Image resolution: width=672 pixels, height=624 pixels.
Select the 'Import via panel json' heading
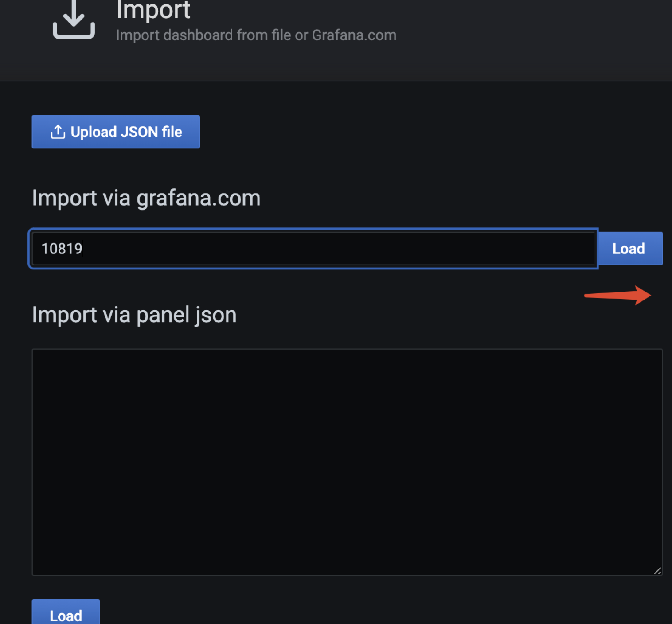pos(134,315)
